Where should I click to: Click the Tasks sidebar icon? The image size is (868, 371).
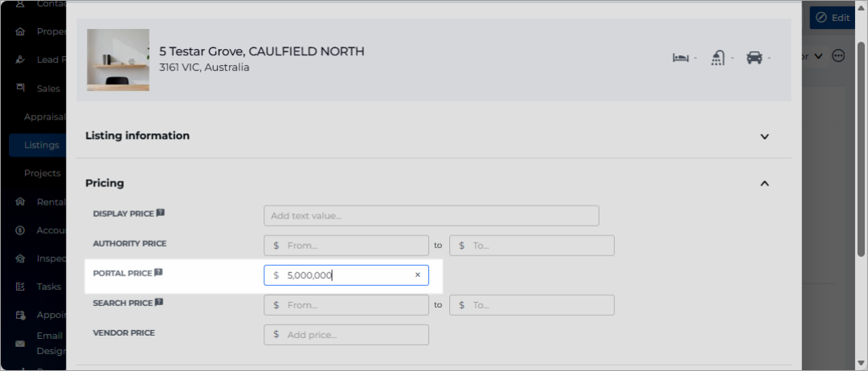20,287
